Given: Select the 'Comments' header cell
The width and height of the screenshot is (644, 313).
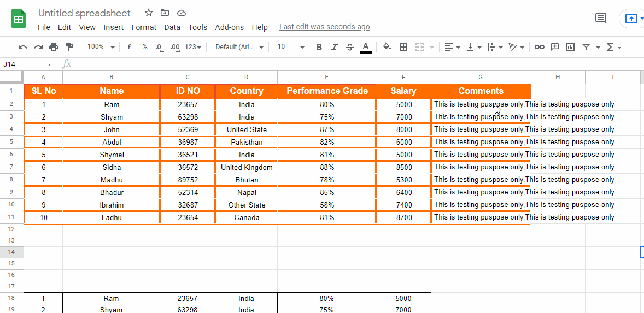Looking at the screenshot, I should 481,91.
